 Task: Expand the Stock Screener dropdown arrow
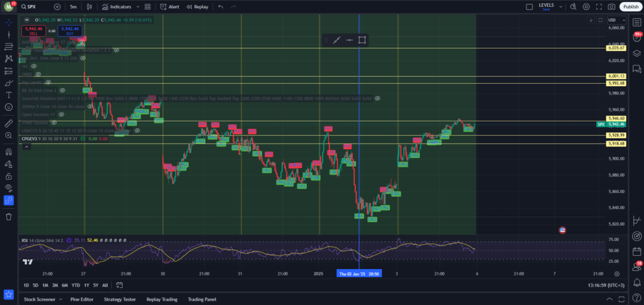[x=60, y=300]
